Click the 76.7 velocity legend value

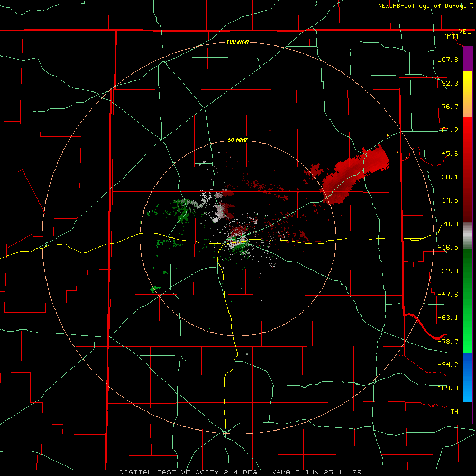coord(450,106)
